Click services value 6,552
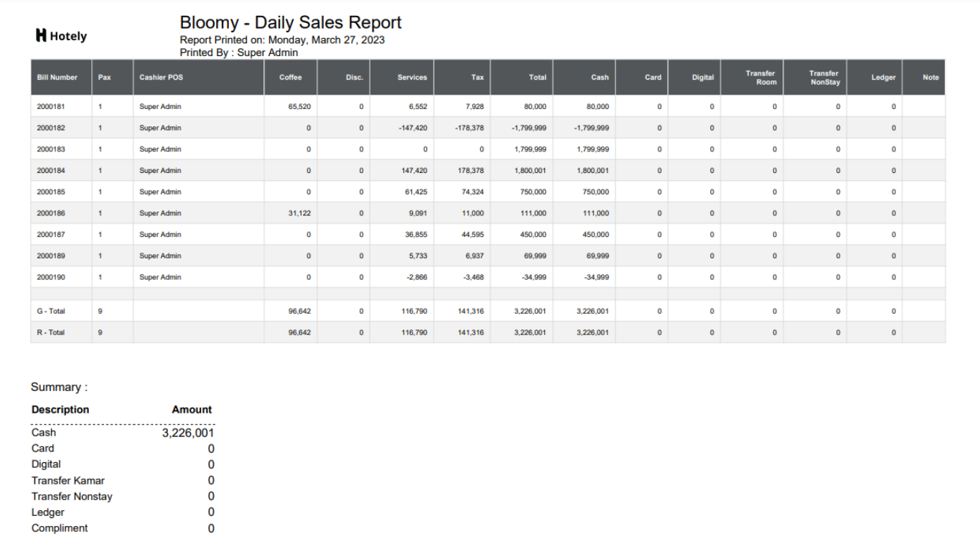The height and width of the screenshot is (549, 980). click(418, 107)
